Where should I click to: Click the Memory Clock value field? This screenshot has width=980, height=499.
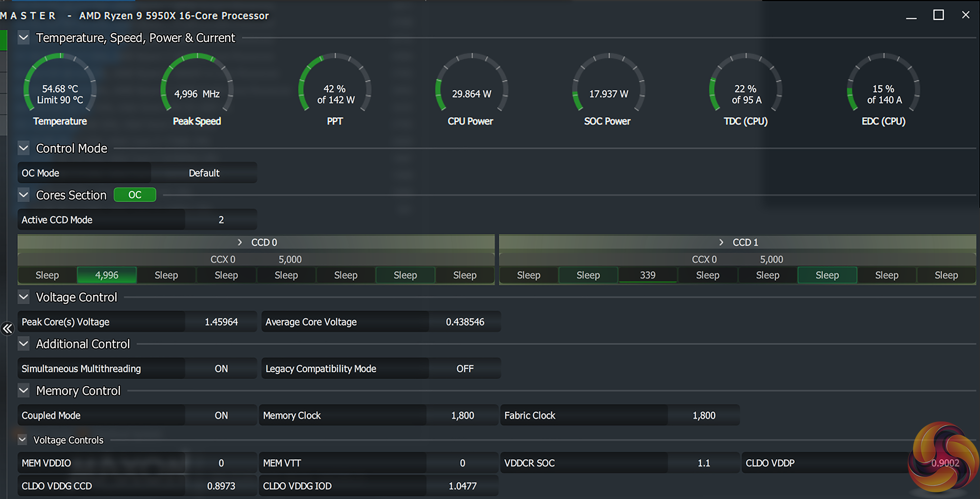coord(462,415)
